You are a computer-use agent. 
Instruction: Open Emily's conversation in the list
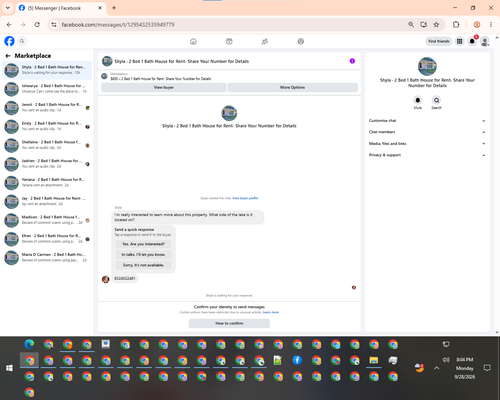[47, 126]
